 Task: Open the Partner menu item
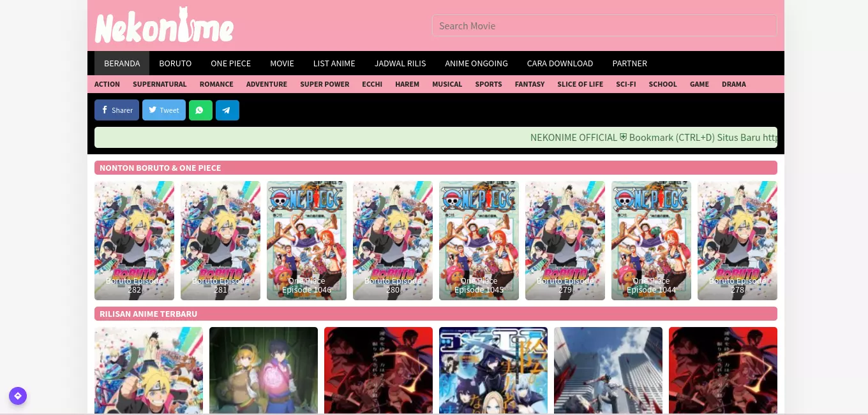tap(630, 63)
